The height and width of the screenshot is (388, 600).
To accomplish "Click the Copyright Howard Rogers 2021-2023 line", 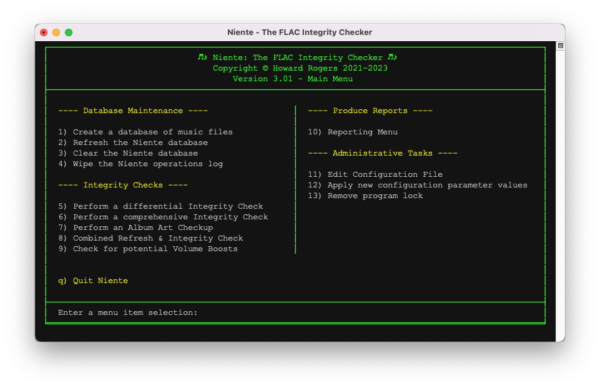I will click(x=300, y=68).
